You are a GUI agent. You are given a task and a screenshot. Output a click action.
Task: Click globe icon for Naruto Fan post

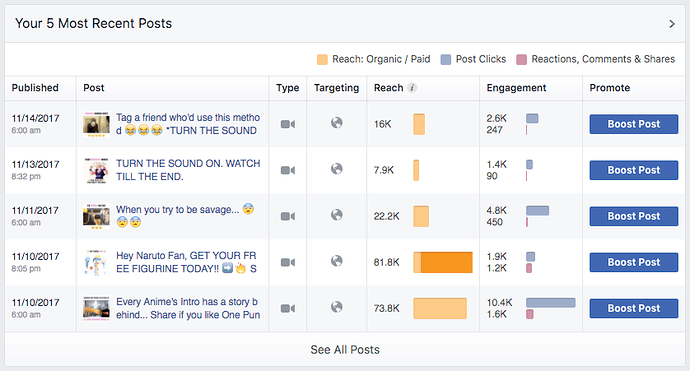point(337,261)
